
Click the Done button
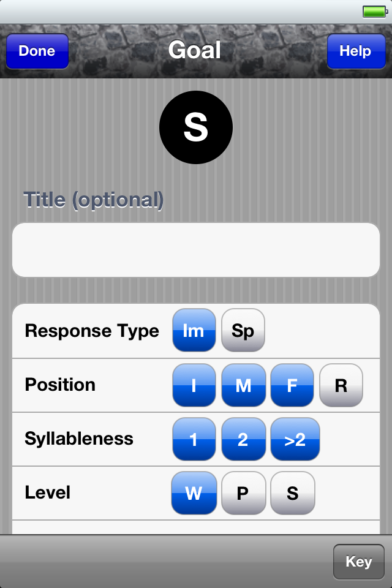[x=37, y=51]
